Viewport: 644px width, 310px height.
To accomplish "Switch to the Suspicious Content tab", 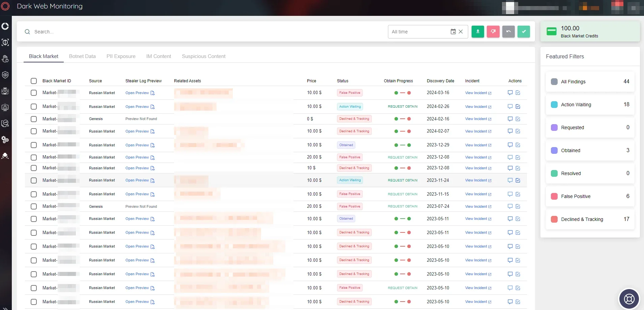I will (204, 56).
